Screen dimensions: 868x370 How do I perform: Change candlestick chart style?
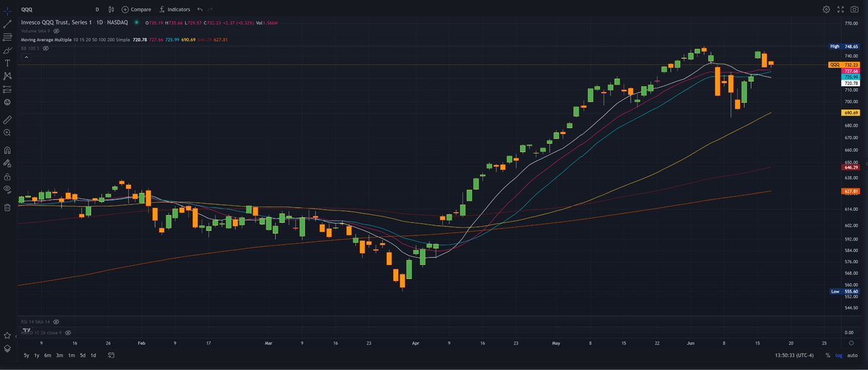(111, 9)
